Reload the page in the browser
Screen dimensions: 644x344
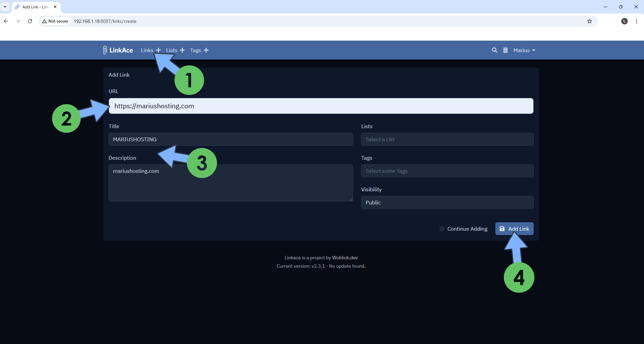click(x=30, y=21)
